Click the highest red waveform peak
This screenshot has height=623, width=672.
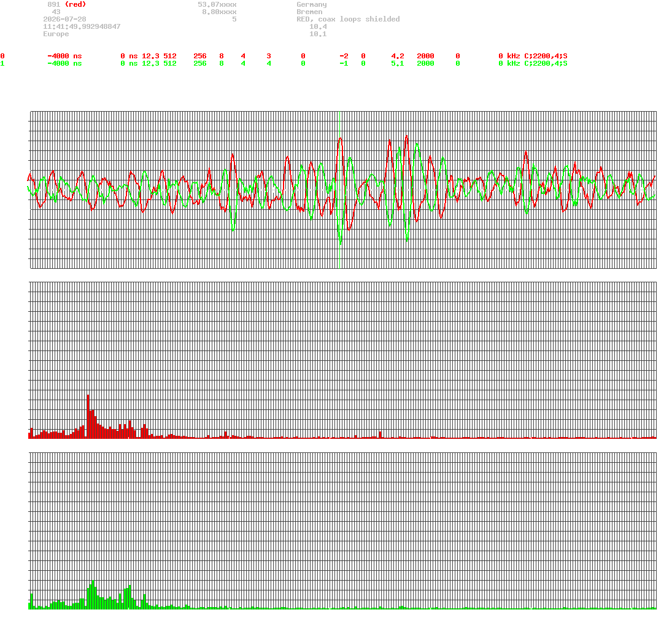point(406,136)
